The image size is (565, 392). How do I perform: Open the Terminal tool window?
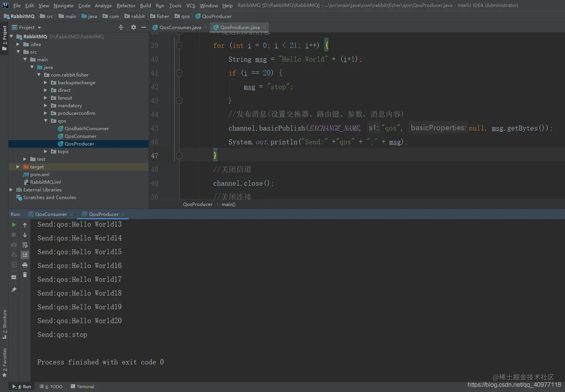[82, 387]
